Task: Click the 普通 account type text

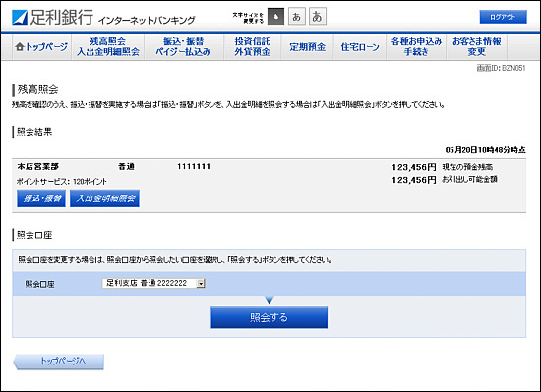Action: [x=126, y=167]
